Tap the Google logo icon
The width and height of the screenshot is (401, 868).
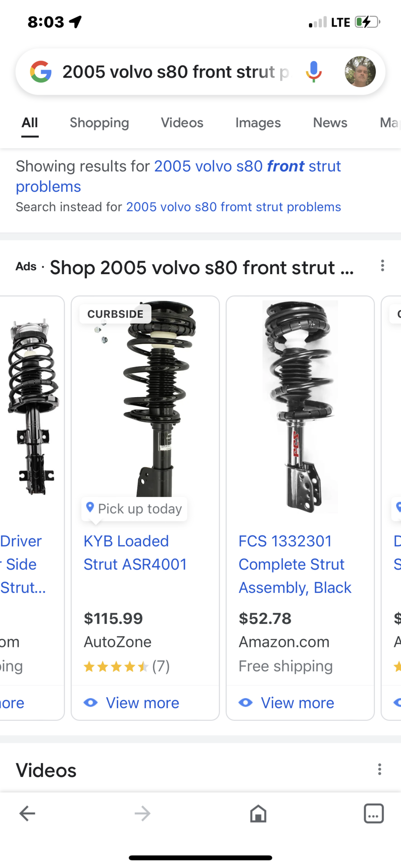(x=41, y=72)
